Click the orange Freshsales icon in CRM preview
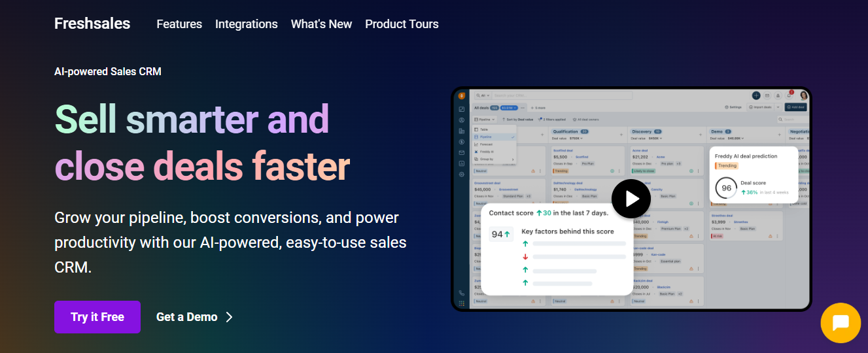The height and width of the screenshot is (353, 868). click(462, 95)
